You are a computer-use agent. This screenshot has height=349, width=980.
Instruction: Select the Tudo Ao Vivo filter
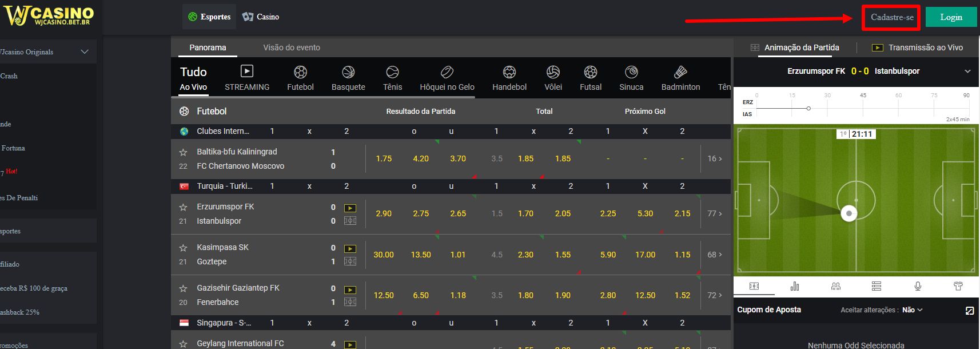point(193,78)
